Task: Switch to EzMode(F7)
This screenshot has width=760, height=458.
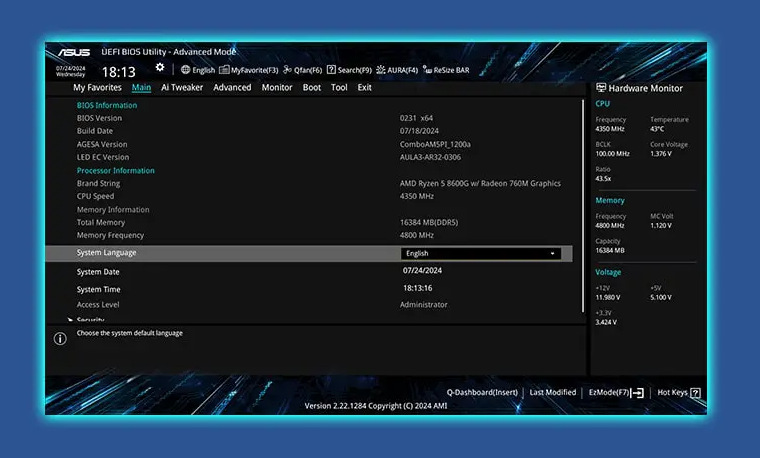Action: click(x=609, y=392)
